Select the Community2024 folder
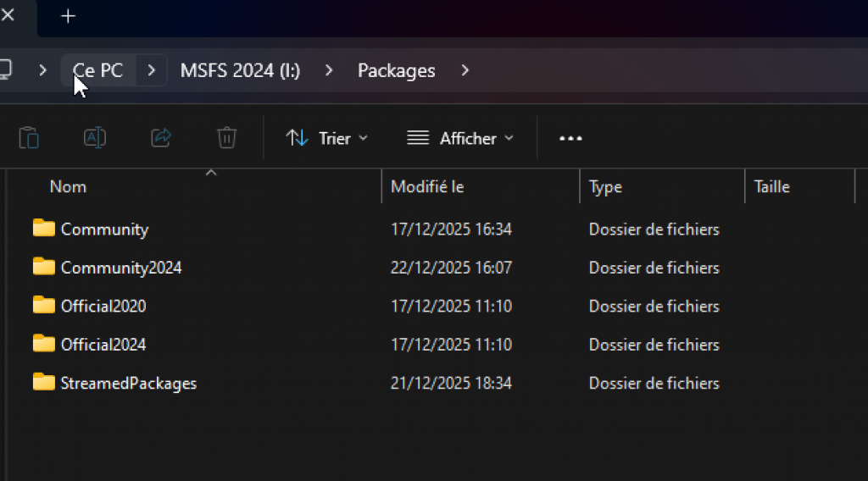 pos(121,268)
